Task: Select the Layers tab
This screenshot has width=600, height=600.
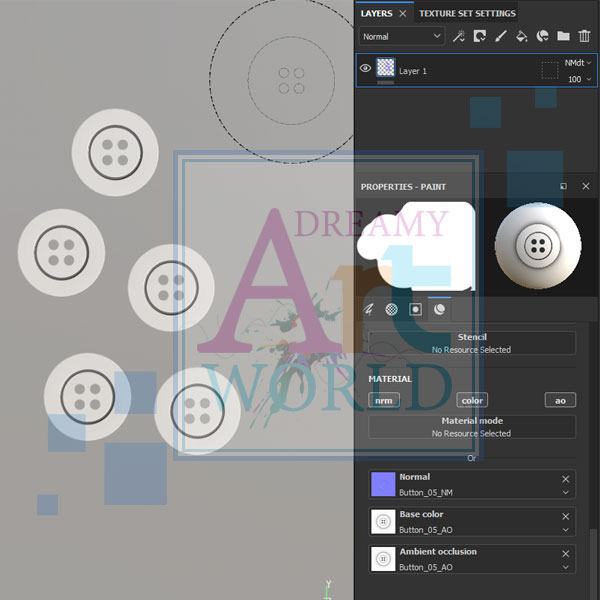Action: coord(376,13)
